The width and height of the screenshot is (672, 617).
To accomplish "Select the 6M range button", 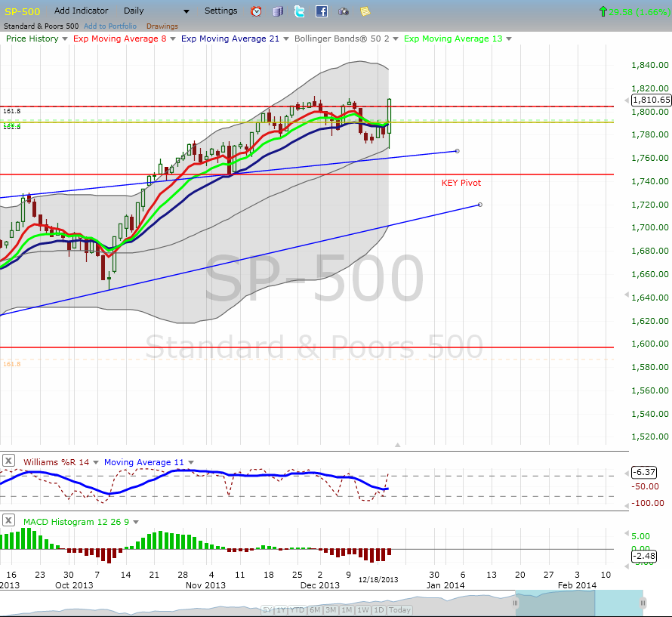I will (315, 609).
